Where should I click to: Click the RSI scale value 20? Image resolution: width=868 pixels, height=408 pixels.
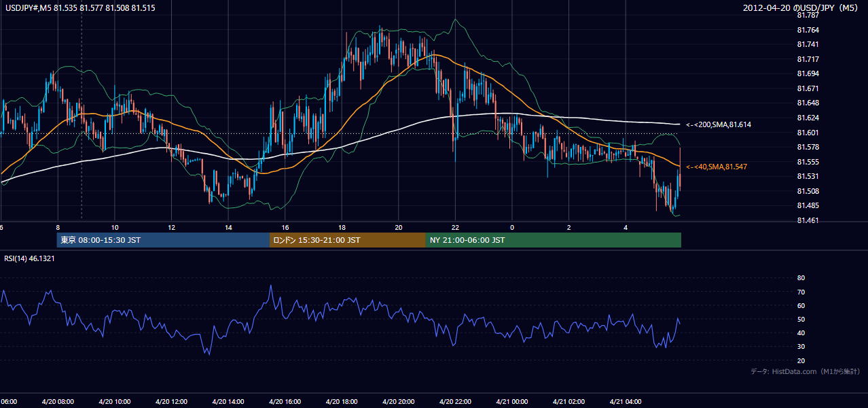coord(801,360)
